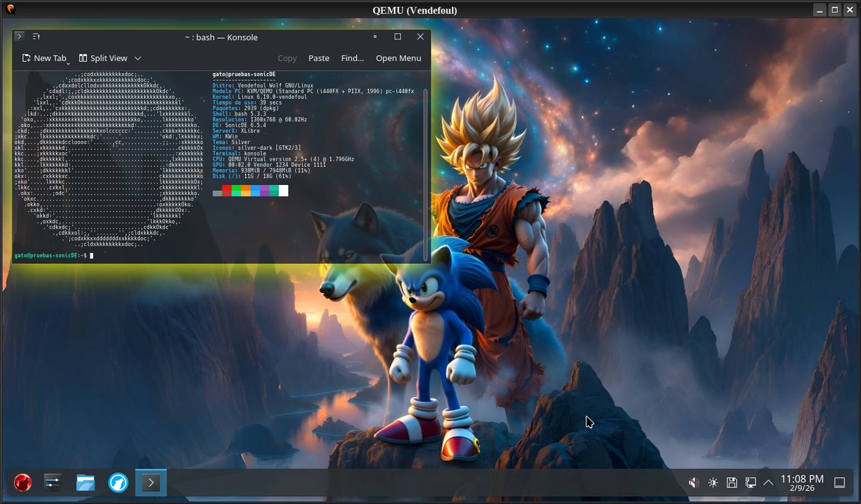This screenshot has height=504, width=861.
Task: Click the show desktop icon
Action: click(x=839, y=482)
